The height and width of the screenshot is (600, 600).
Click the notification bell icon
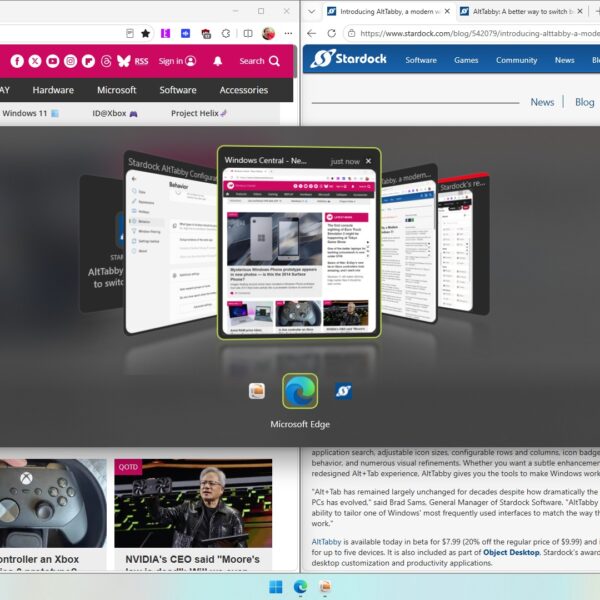(218, 61)
